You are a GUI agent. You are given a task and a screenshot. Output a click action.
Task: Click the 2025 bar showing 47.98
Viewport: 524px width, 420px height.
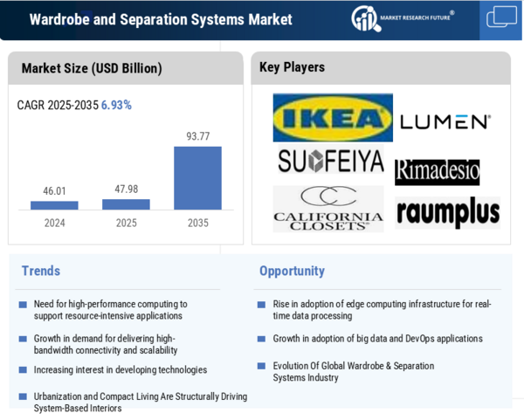coord(126,204)
